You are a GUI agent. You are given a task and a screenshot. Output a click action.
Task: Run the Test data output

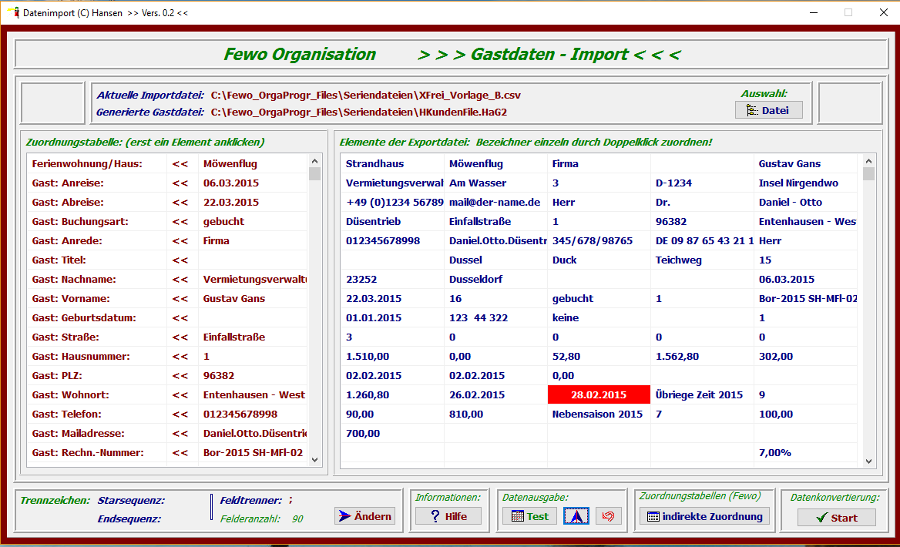click(x=529, y=516)
